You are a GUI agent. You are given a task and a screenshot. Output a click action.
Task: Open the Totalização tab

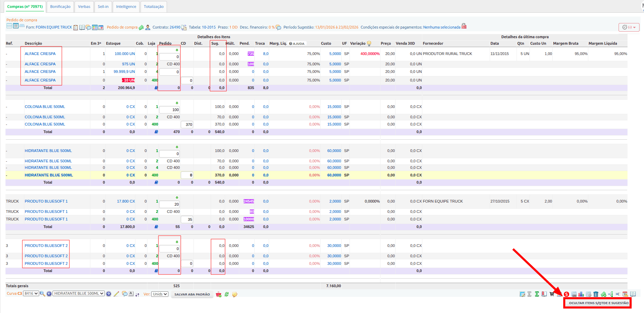[x=154, y=7]
